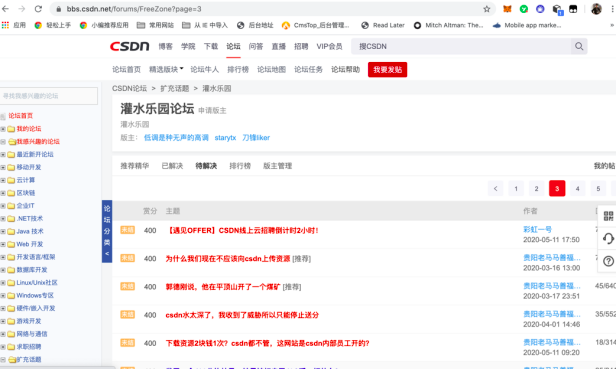Click 扩充话题 in breadcrumb
Viewport: 616px width, 370px height.
click(174, 88)
